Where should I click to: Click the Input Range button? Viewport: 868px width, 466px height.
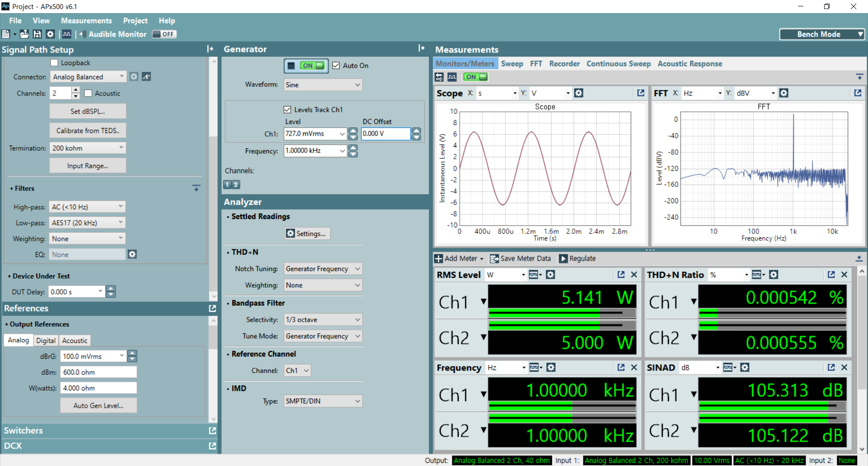click(x=88, y=166)
